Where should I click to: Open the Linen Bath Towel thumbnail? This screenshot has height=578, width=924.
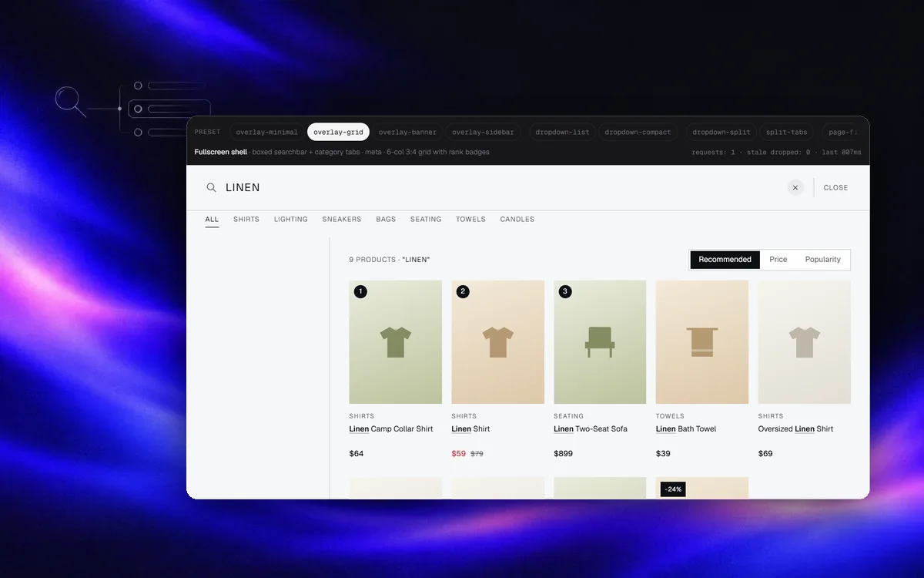702,342
